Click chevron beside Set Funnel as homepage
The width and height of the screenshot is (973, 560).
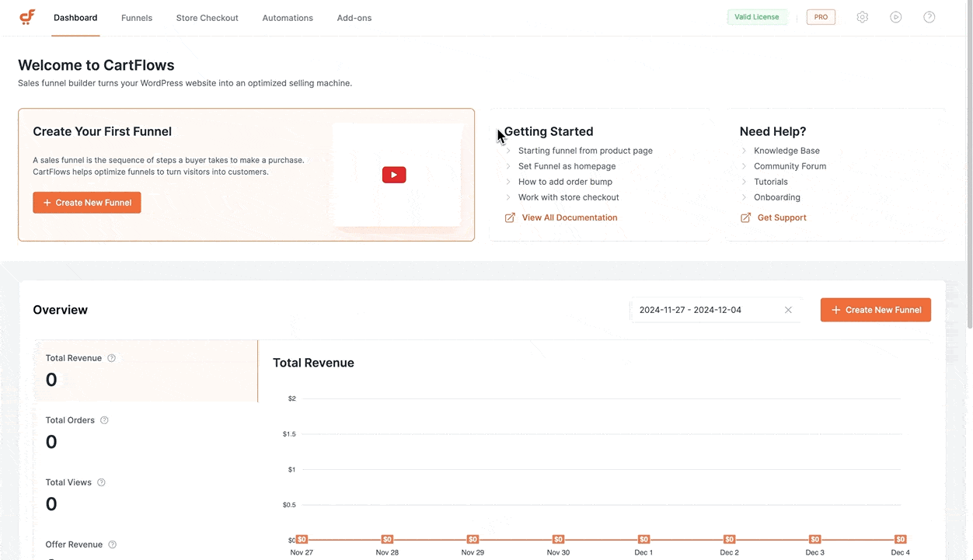[x=508, y=166]
